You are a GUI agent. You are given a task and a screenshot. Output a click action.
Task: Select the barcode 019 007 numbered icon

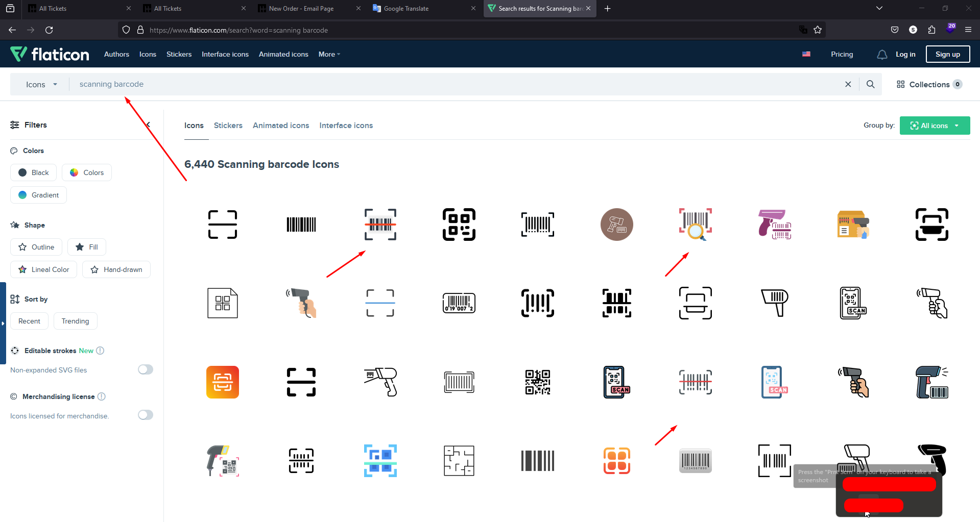459,303
